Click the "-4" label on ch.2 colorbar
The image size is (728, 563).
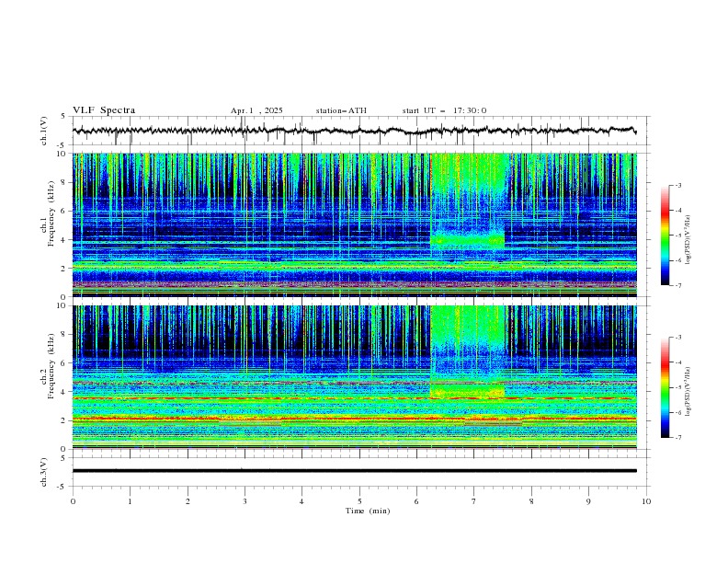678,362
